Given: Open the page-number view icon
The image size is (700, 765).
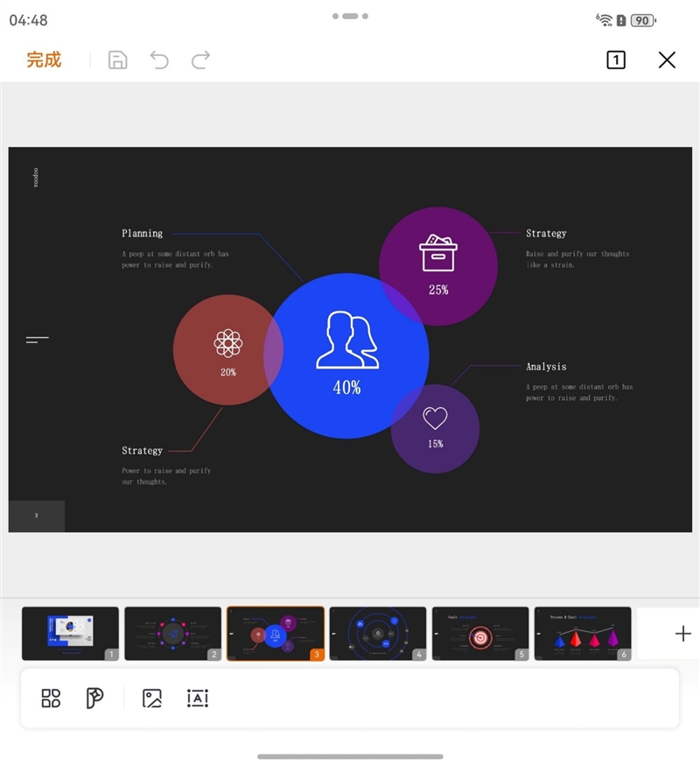Looking at the screenshot, I should pyautogui.click(x=616, y=60).
